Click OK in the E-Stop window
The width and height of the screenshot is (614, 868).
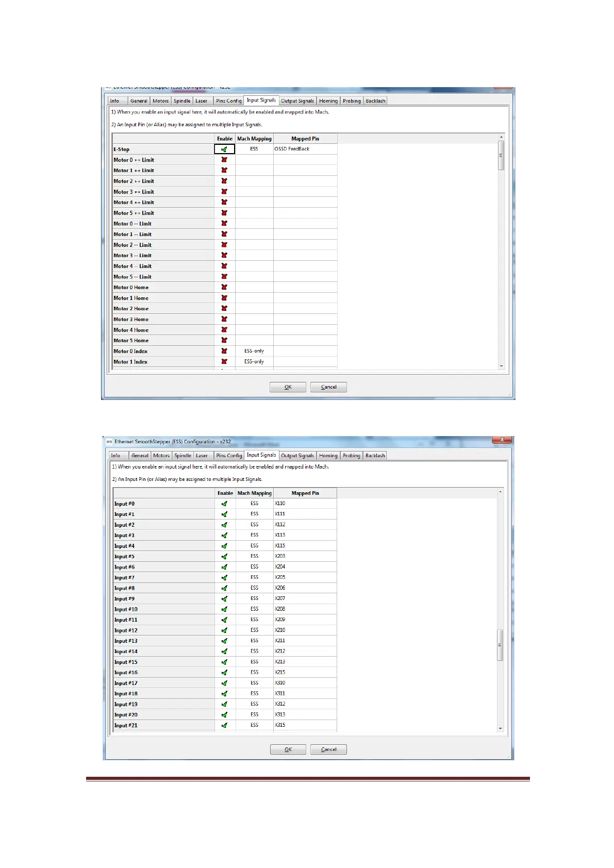point(288,387)
